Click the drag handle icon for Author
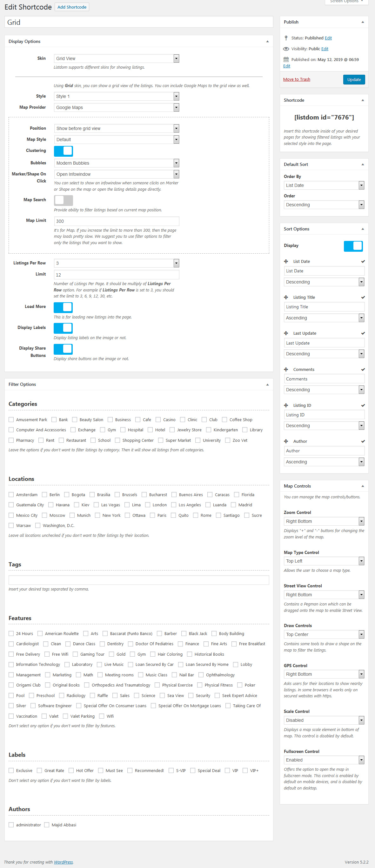 (286, 441)
